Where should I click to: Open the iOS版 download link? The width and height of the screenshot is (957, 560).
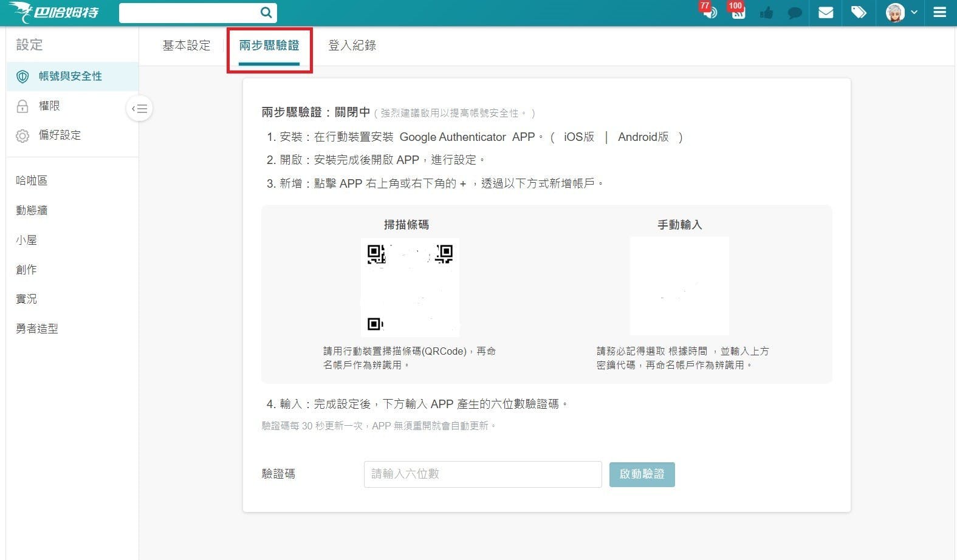click(579, 137)
